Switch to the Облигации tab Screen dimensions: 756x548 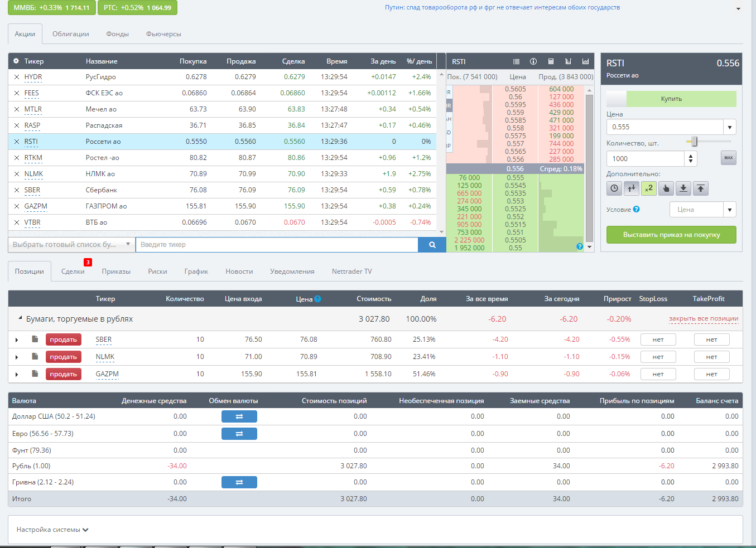pos(71,34)
